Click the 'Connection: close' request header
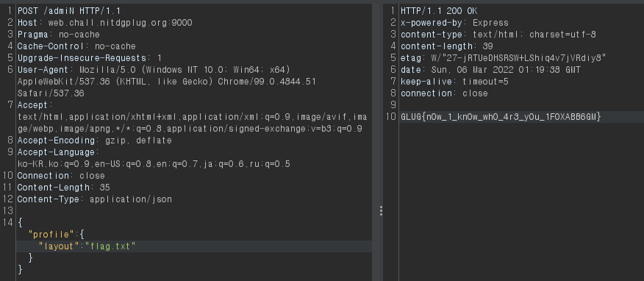Viewport: 644px width, 281px height. [x=61, y=175]
